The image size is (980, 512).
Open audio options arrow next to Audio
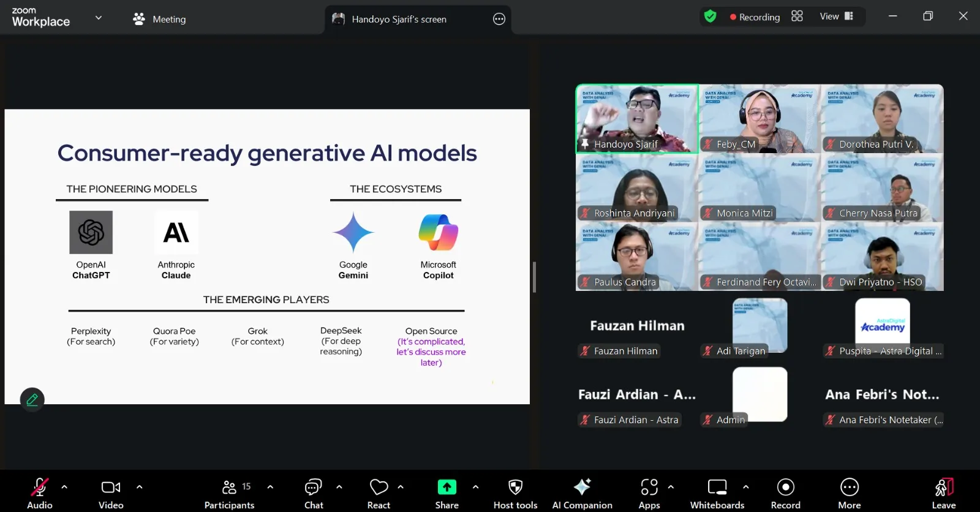coord(64,487)
